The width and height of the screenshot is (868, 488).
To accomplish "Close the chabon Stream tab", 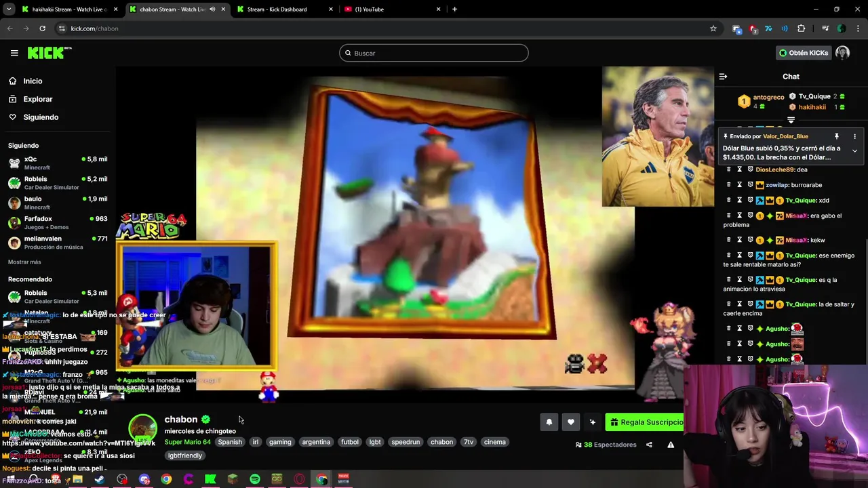I will pos(223,9).
